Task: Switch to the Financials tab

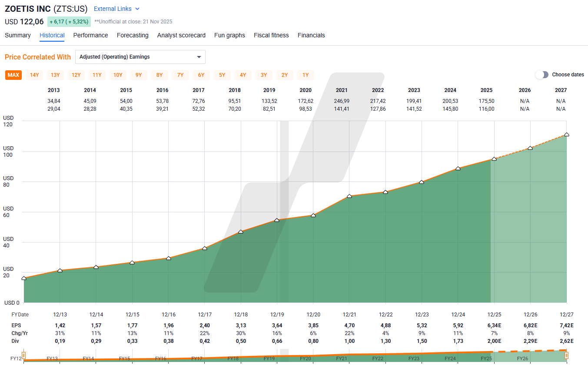Action: (311, 35)
